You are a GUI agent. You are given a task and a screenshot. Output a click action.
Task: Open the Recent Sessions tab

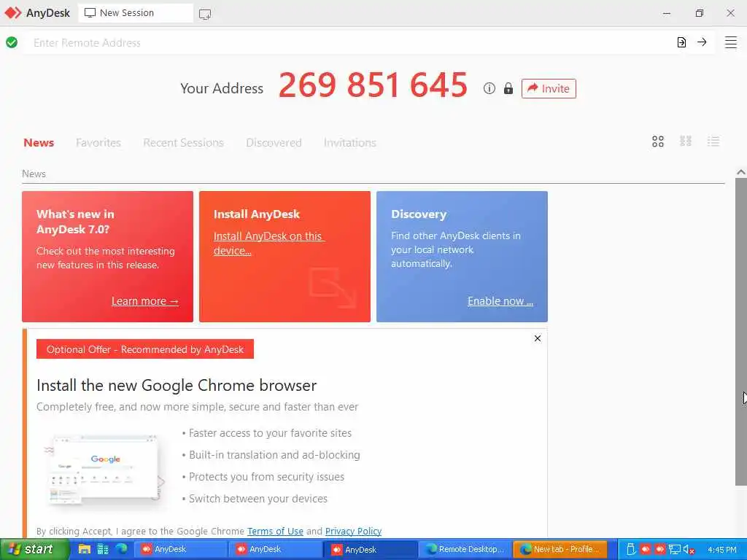tap(183, 143)
